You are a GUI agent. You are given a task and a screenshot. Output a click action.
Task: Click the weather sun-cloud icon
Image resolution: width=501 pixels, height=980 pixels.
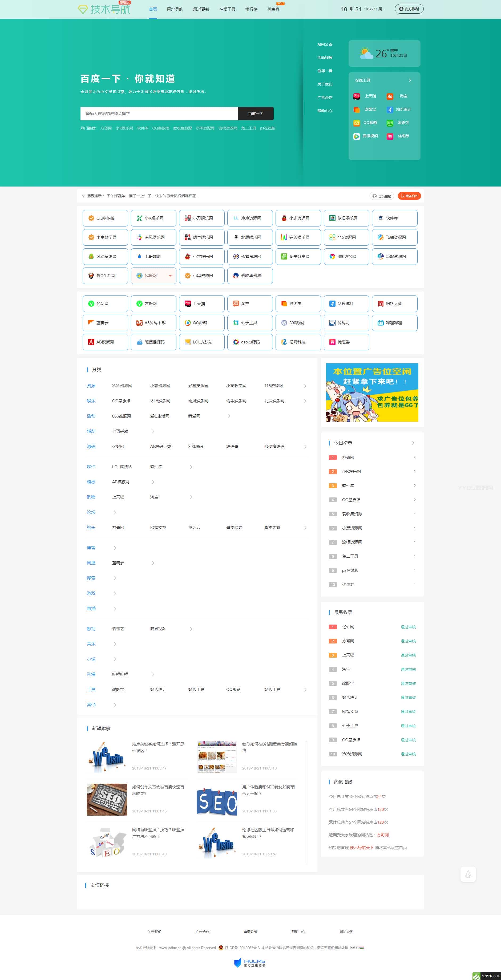(366, 53)
